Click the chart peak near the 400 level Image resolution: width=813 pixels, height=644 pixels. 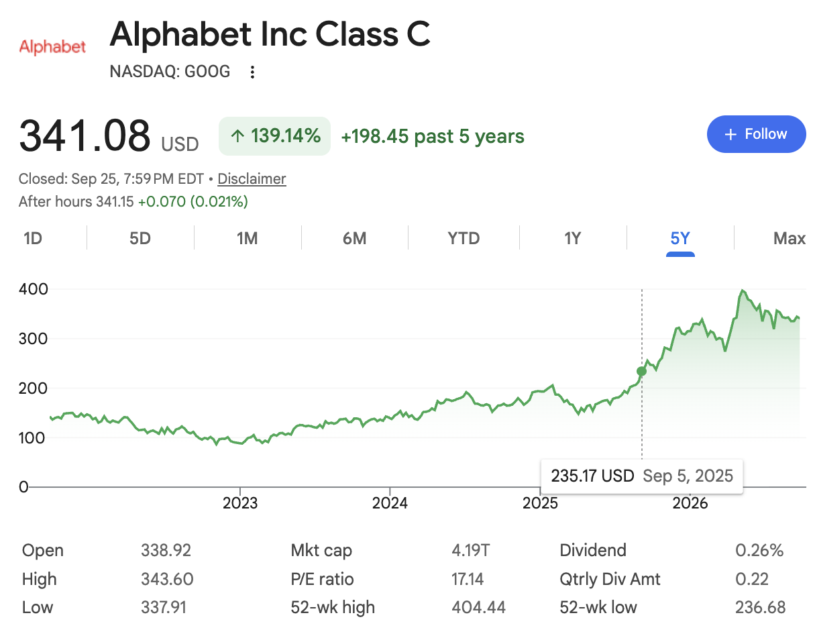click(742, 290)
